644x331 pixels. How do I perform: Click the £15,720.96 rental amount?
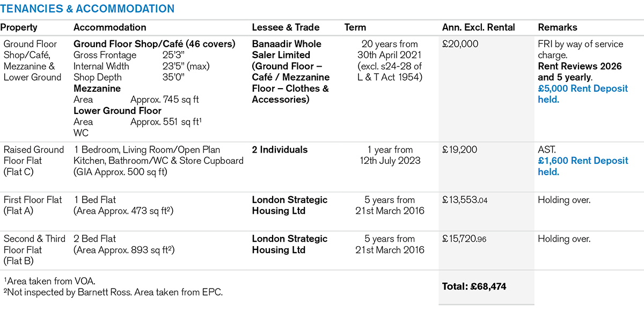464,239
